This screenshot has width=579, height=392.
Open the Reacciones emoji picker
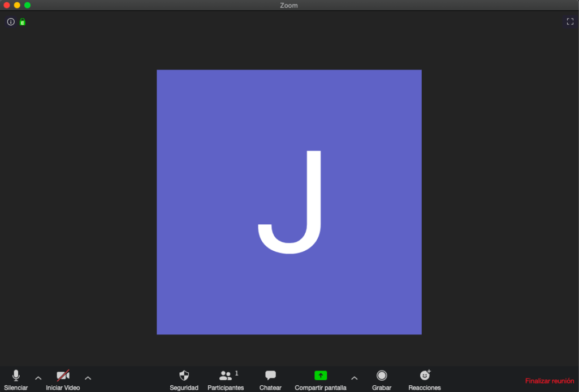tap(425, 379)
